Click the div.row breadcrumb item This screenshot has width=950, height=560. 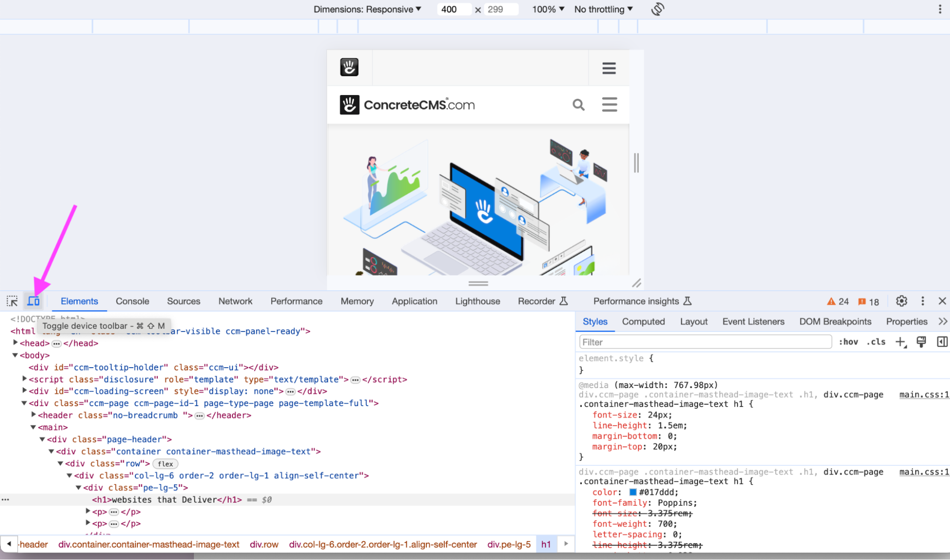click(x=264, y=544)
